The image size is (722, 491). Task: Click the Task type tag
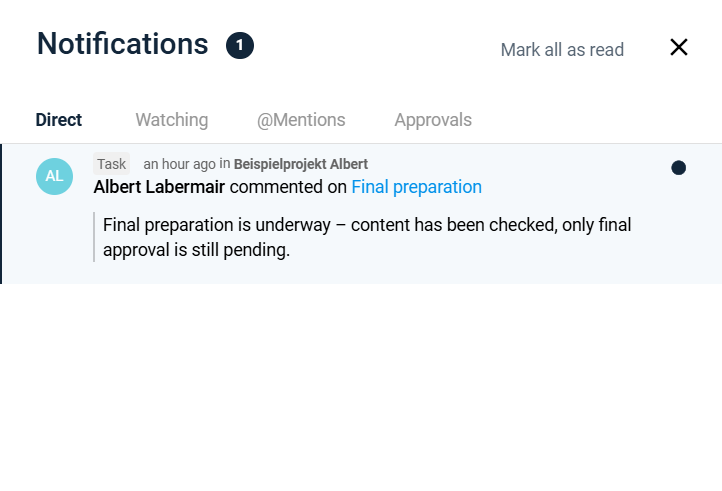[111, 164]
